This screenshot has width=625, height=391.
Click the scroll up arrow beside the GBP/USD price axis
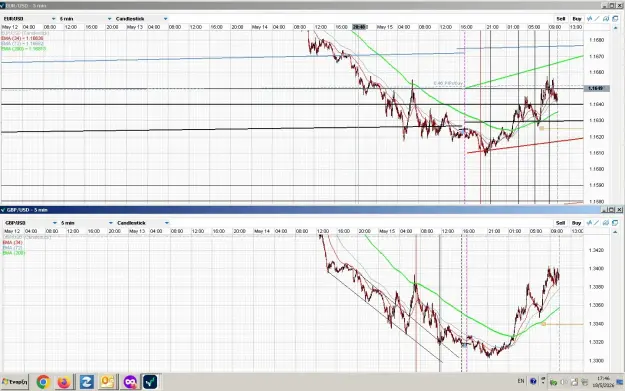click(x=615, y=232)
